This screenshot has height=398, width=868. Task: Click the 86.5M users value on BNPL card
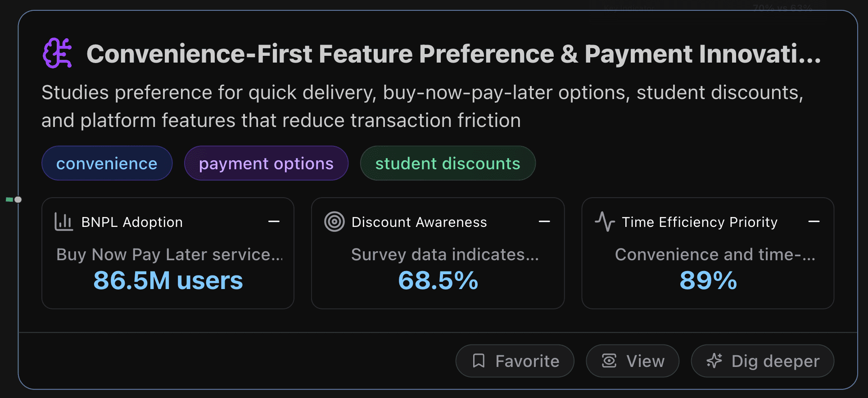click(x=167, y=280)
